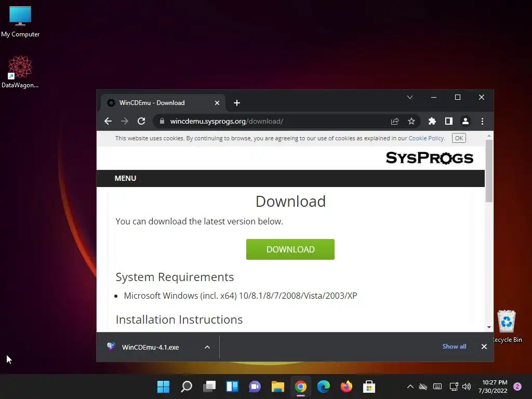Open the tab search dropdown arrow
Viewport: 532px width, 399px height.
pyautogui.click(x=410, y=97)
